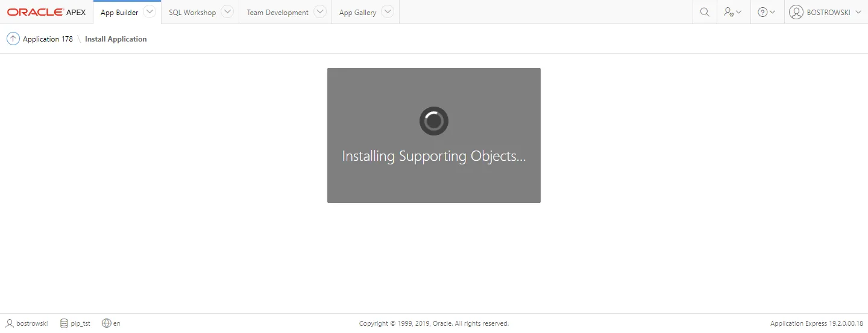Click the up arrow breadcrumb icon
This screenshot has width=868, height=333.
[x=13, y=39]
